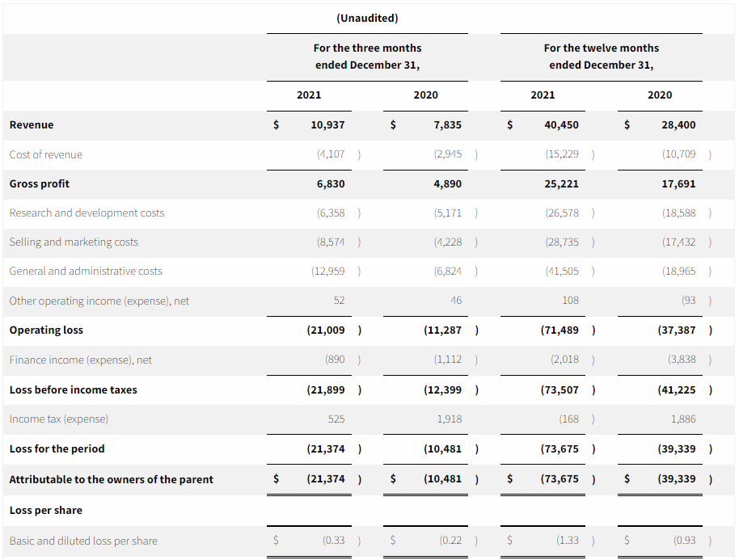The height and width of the screenshot is (560, 739).
Task: Click the twelve months ended header
Action: pos(601,57)
